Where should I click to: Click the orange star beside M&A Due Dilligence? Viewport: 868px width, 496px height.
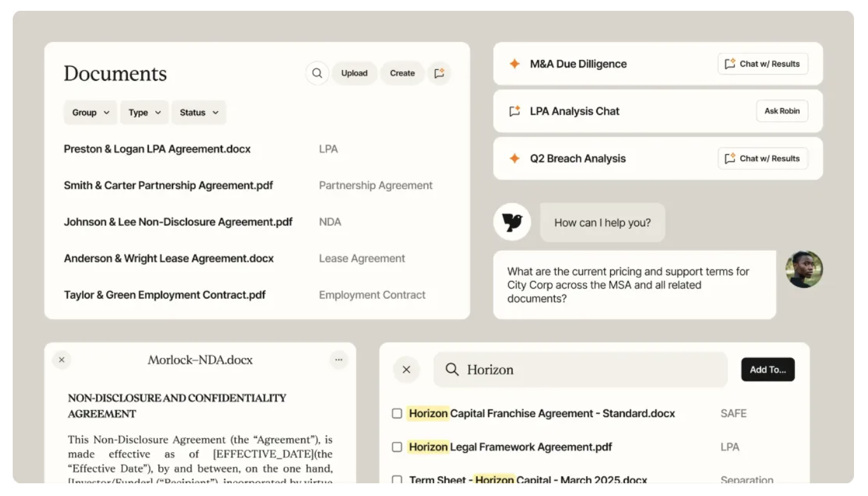click(x=515, y=64)
